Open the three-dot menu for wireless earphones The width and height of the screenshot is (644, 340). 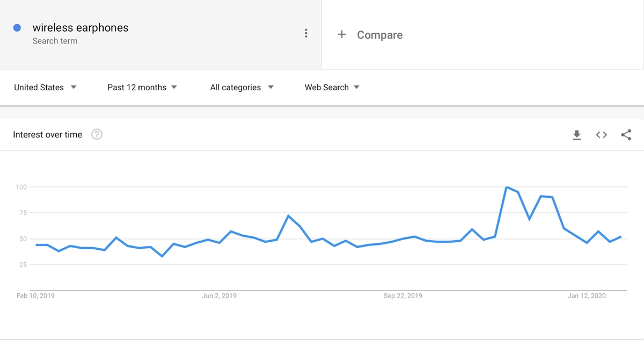(306, 33)
